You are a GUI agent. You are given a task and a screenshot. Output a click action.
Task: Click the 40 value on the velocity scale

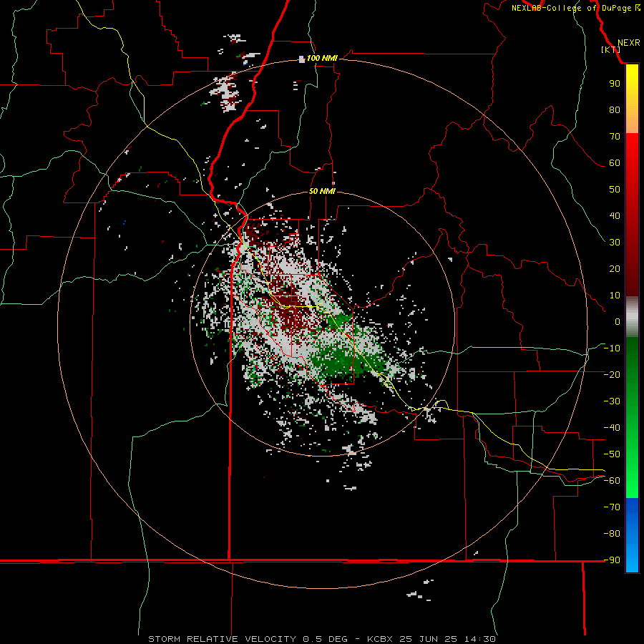pyautogui.click(x=615, y=215)
